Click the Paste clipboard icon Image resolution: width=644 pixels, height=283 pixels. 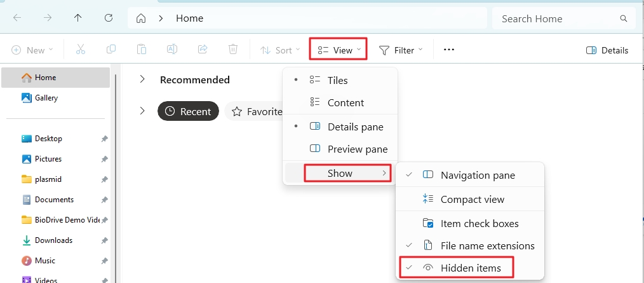pyautogui.click(x=141, y=50)
